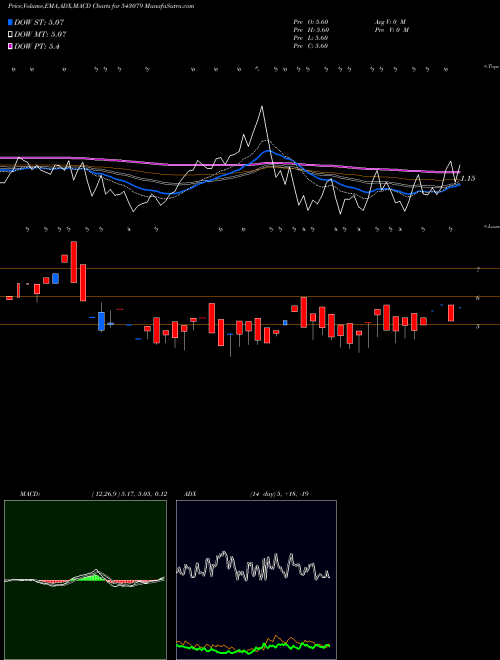This screenshot has width=500, height=660.
Task: Open the green MACD histogram chart
Action: (x=85, y=580)
